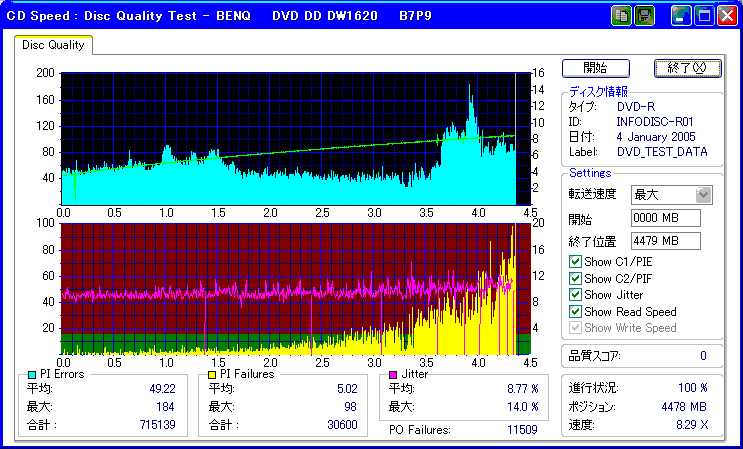Click the magenta Jitter legend square
Image resolution: width=743 pixels, height=449 pixels.
[393, 376]
